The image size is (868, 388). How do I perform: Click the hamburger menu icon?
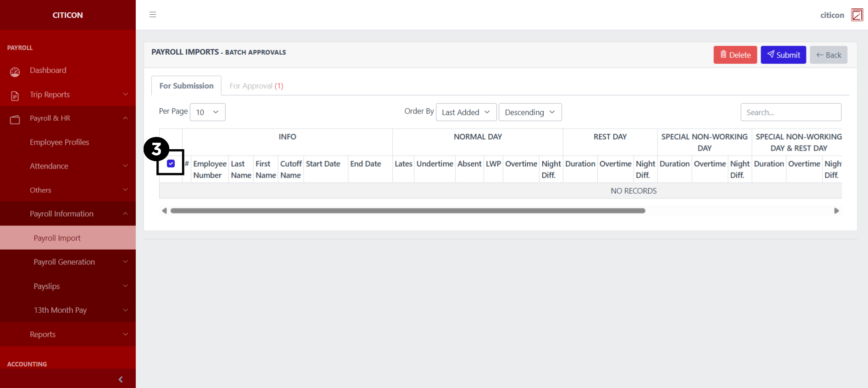coord(153,15)
